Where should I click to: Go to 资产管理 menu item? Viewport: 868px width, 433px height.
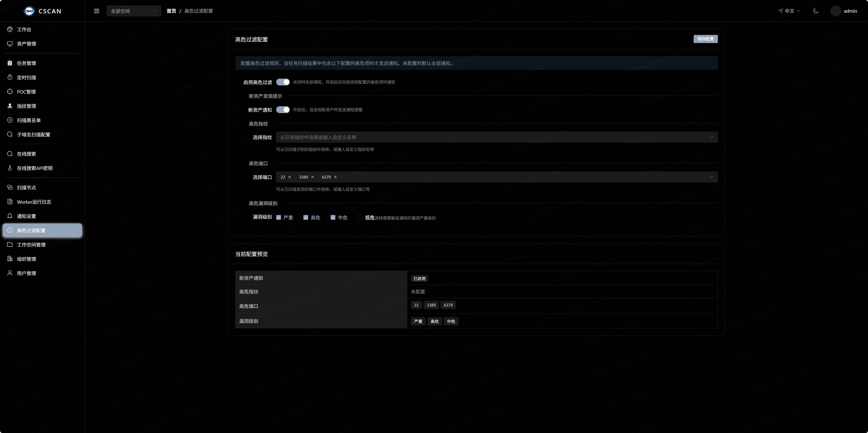[x=42, y=44]
